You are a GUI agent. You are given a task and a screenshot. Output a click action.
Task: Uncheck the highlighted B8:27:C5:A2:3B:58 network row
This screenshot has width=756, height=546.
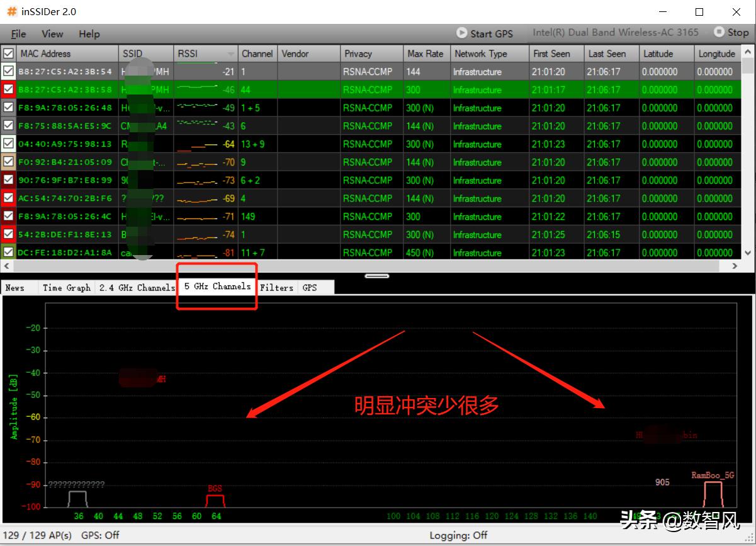coord(8,89)
